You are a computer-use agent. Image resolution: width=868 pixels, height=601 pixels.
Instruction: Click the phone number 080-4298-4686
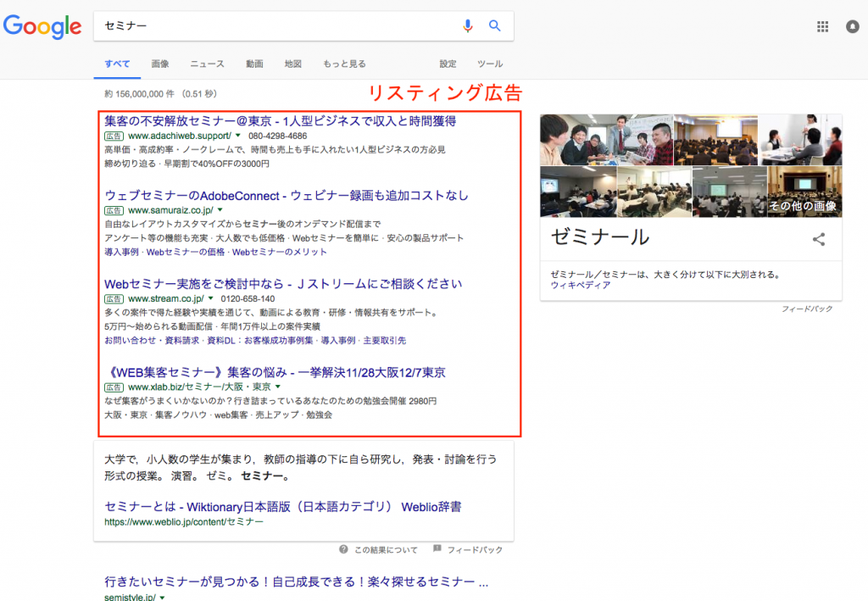(277, 136)
